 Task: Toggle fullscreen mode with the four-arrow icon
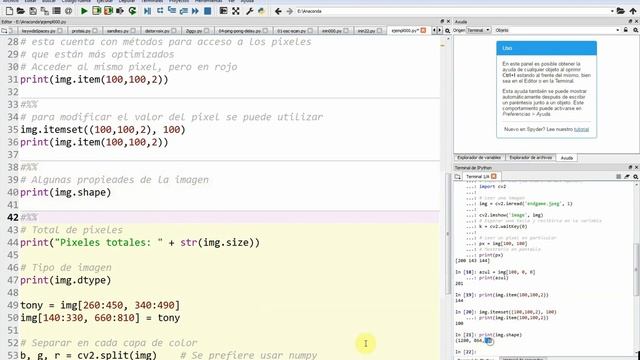(236, 11)
